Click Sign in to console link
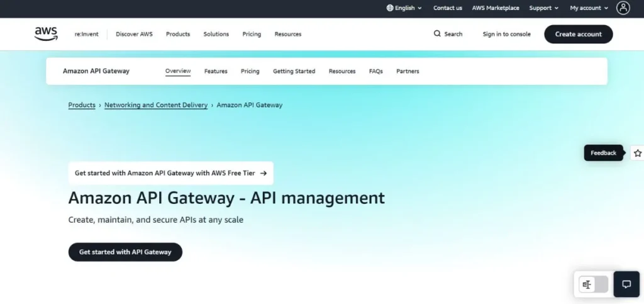Screen dimensions: 644x304 tap(506, 34)
